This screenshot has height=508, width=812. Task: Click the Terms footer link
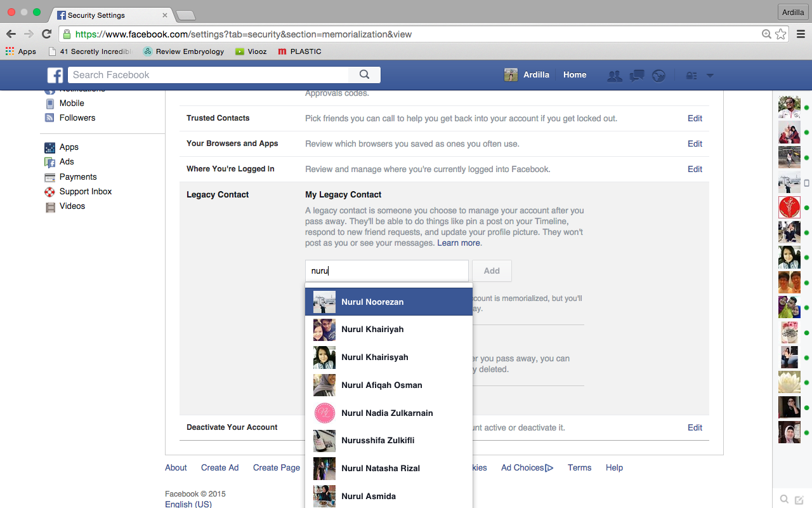[580, 467]
